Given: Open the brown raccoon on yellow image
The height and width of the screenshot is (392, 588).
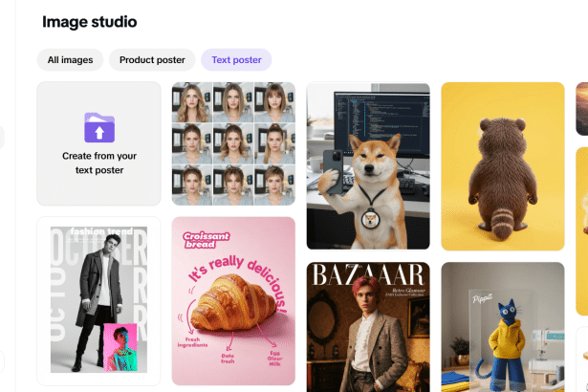Looking at the screenshot, I should [503, 166].
